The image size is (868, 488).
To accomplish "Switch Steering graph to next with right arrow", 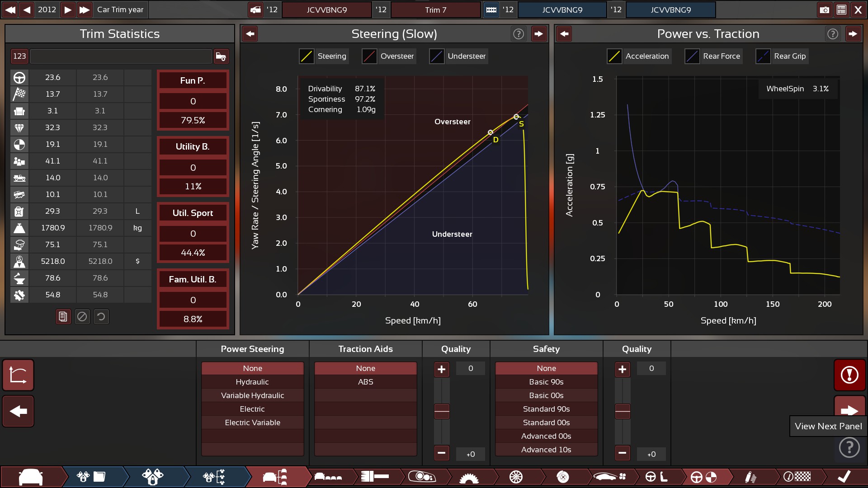I will pyautogui.click(x=538, y=34).
